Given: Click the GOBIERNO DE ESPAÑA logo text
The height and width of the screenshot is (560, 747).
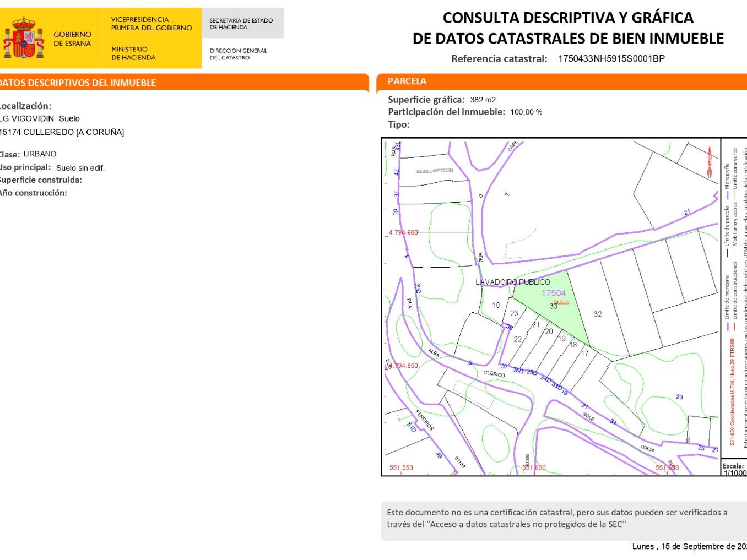Looking at the screenshot, I should (72, 39).
